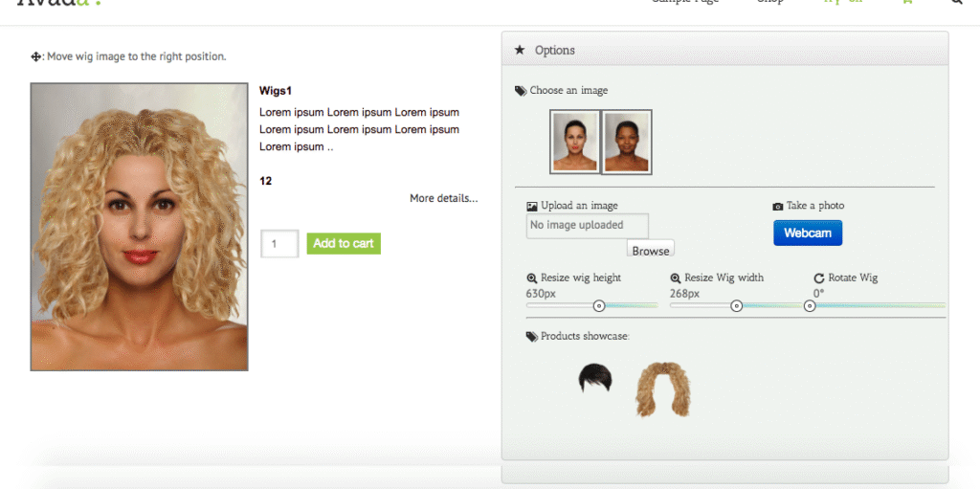Focus the quantity input field

coord(279,244)
